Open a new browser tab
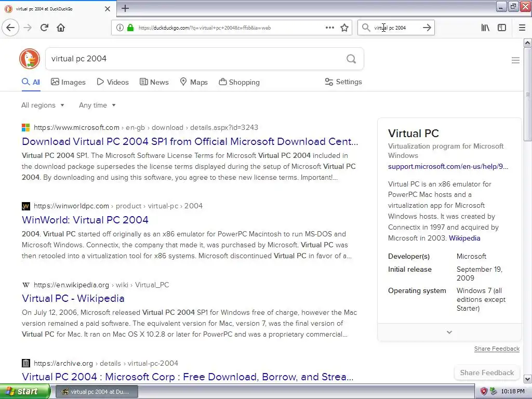 click(x=125, y=8)
